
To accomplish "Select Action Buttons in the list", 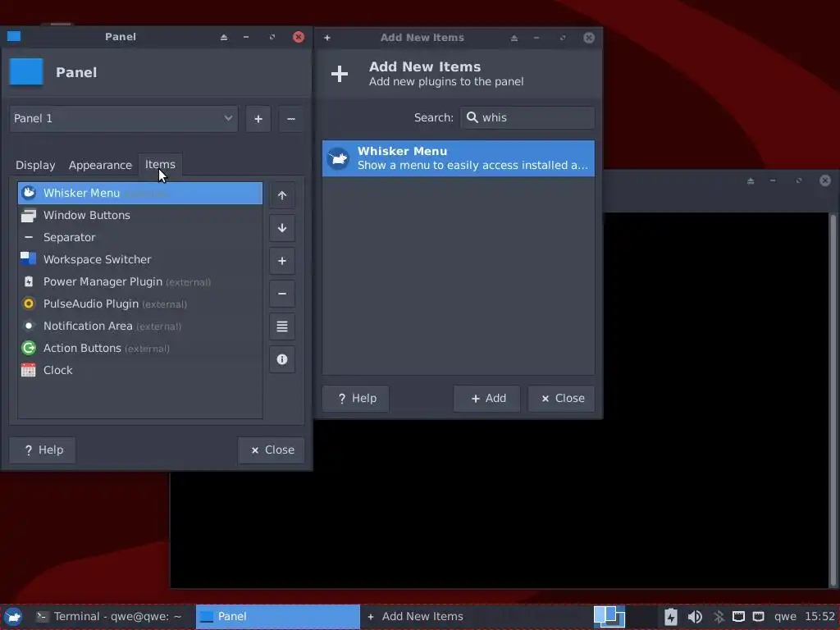I will [140, 348].
